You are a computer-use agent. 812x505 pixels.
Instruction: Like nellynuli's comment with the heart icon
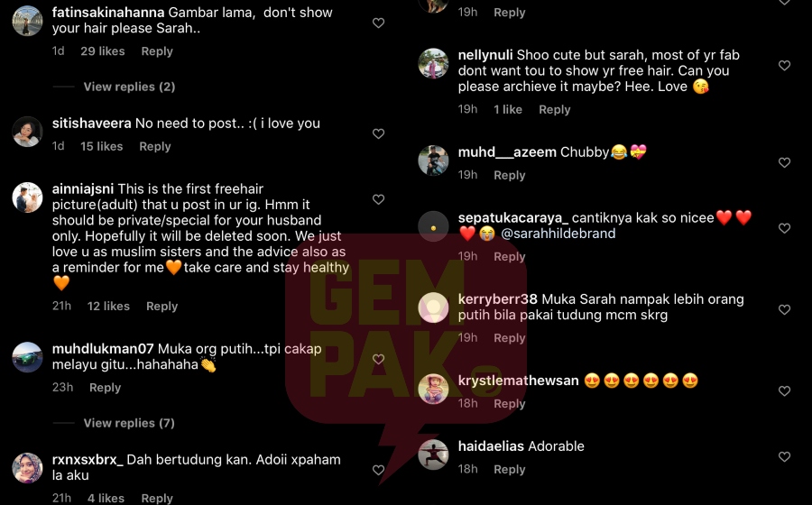point(785,65)
